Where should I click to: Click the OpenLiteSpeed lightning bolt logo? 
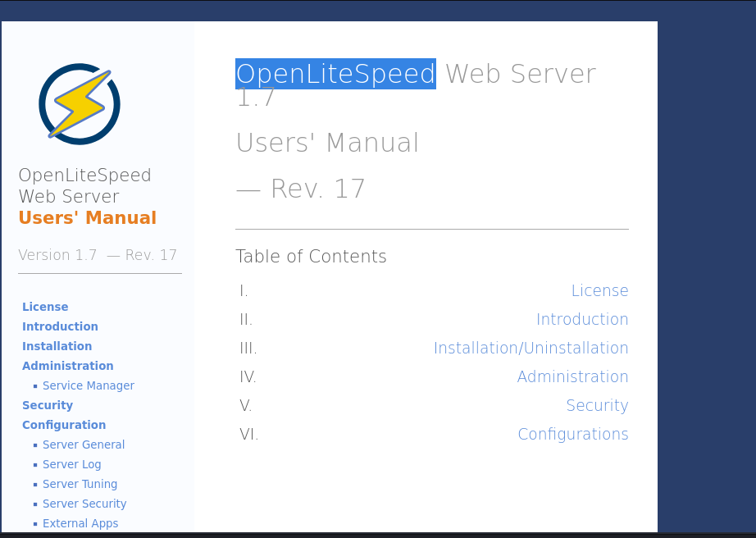80,104
